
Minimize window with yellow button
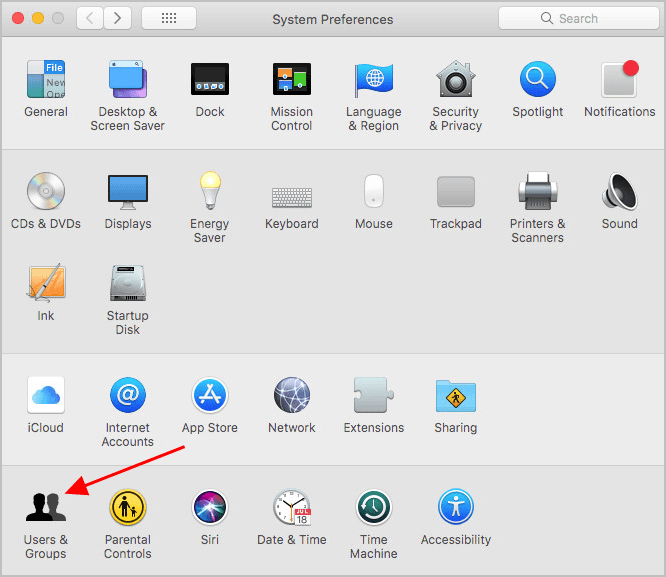[38, 18]
